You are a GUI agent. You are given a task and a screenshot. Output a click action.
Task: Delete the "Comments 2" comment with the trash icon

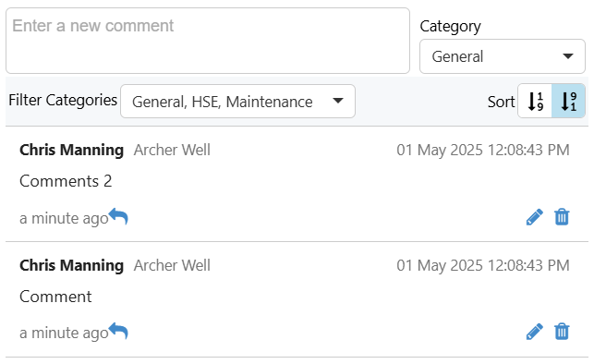tap(562, 217)
